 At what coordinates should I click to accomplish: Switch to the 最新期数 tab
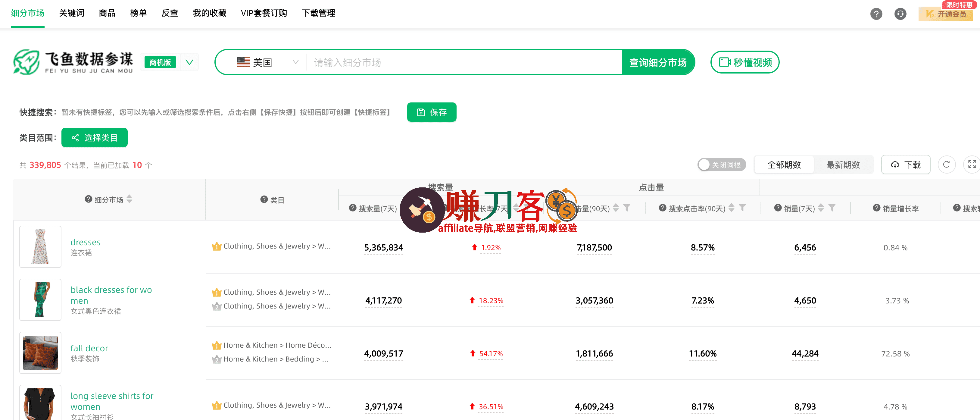(x=844, y=164)
